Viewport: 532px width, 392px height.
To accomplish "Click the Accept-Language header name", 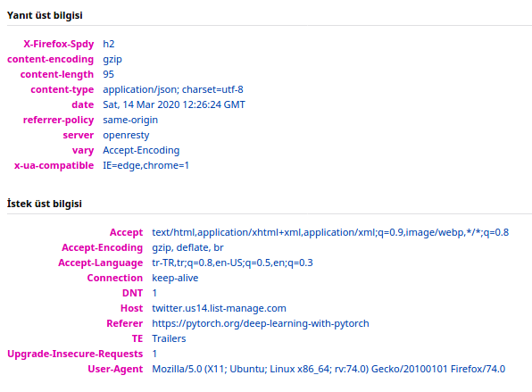I will [x=101, y=263].
